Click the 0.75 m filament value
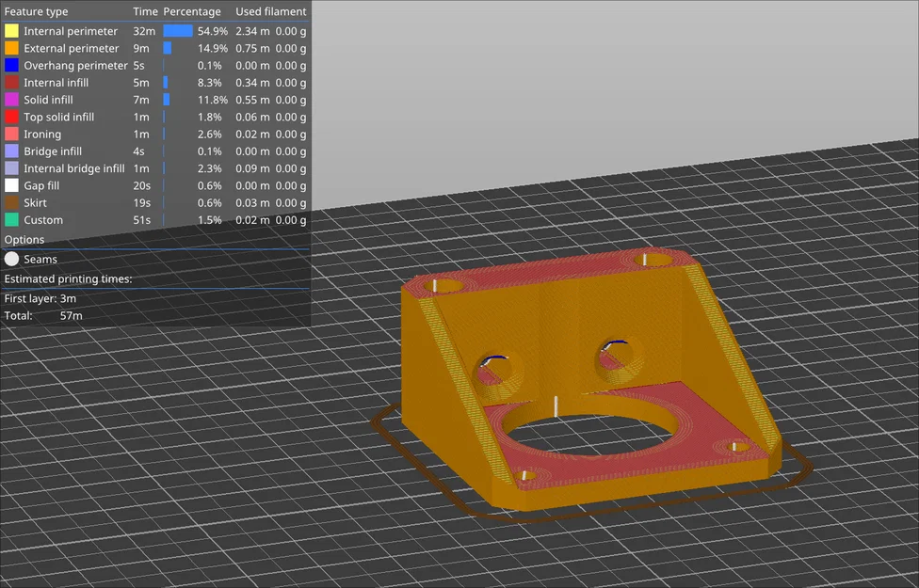919x588 pixels. (252, 48)
